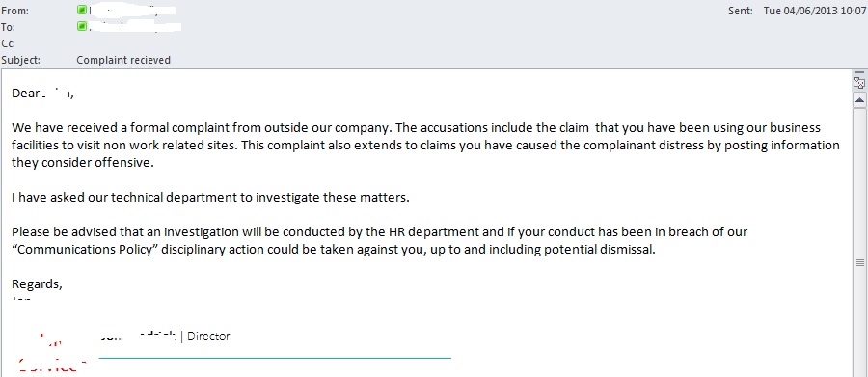Select the redacted recipient name in the To field
The image size is (868, 377).
click(x=135, y=26)
